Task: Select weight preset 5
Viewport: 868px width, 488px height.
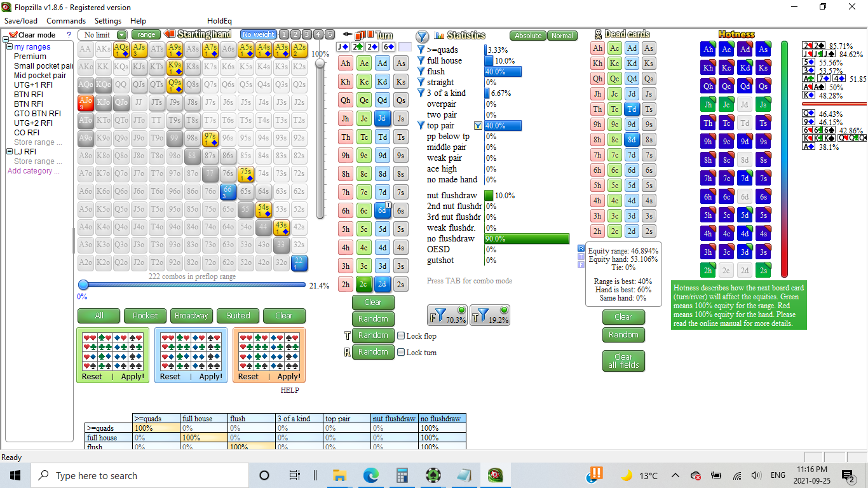Action: [x=330, y=35]
